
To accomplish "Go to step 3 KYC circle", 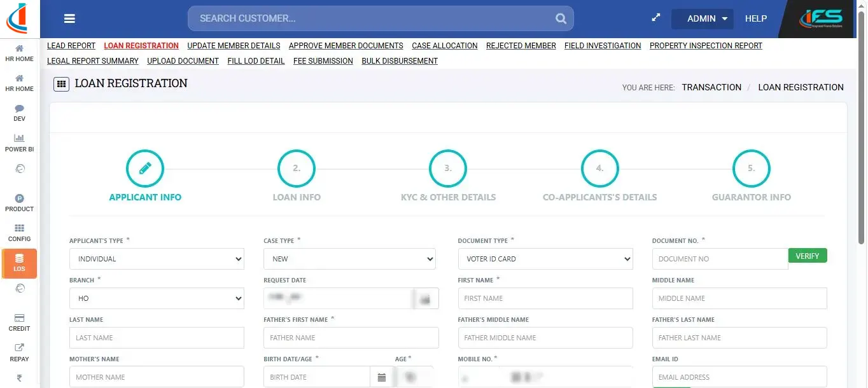I will click(x=448, y=169).
